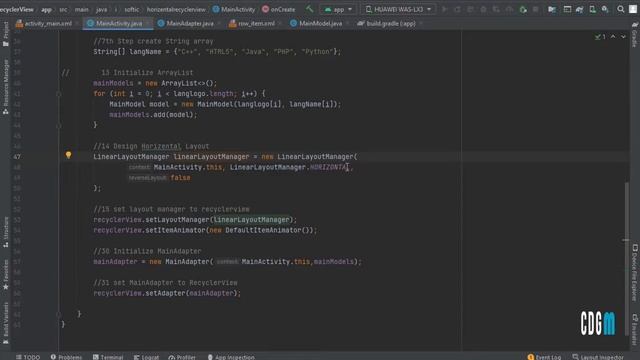Click the Run app play icon

click(x=445, y=9)
